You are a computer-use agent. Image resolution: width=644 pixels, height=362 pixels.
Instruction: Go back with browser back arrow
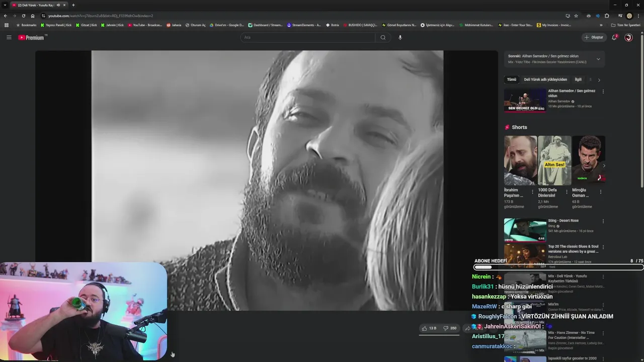pos(6,16)
